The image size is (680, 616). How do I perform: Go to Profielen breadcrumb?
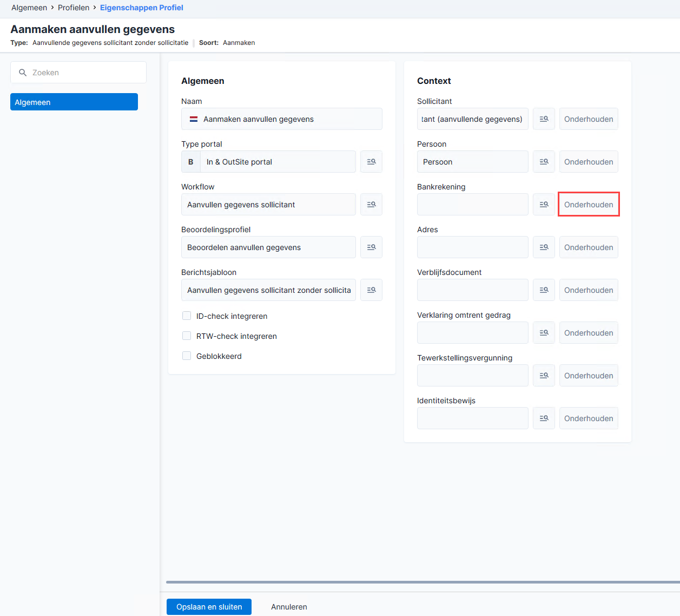coord(74,8)
